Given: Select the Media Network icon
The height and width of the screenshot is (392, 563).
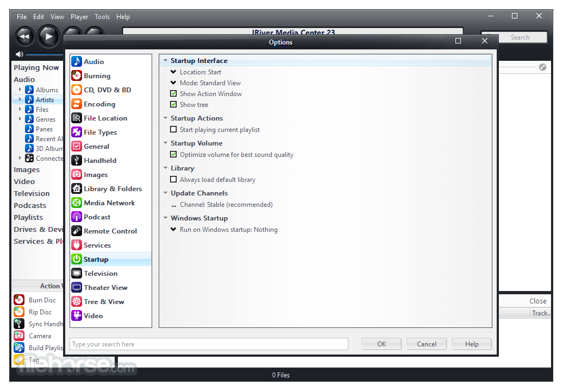Looking at the screenshot, I should coord(77,203).
